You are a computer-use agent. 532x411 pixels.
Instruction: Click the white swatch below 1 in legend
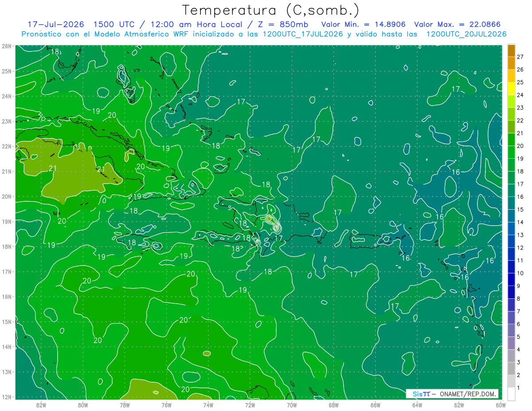tap(511, 394)
